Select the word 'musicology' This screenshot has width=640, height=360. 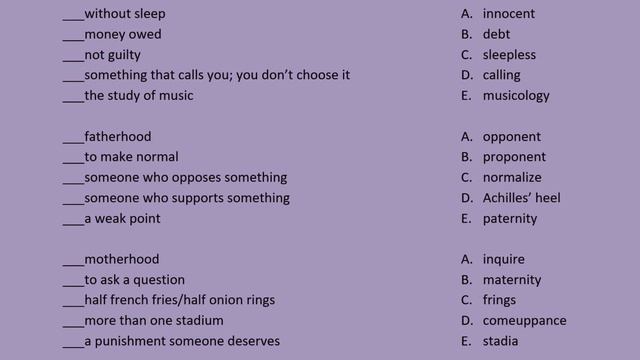516,96
